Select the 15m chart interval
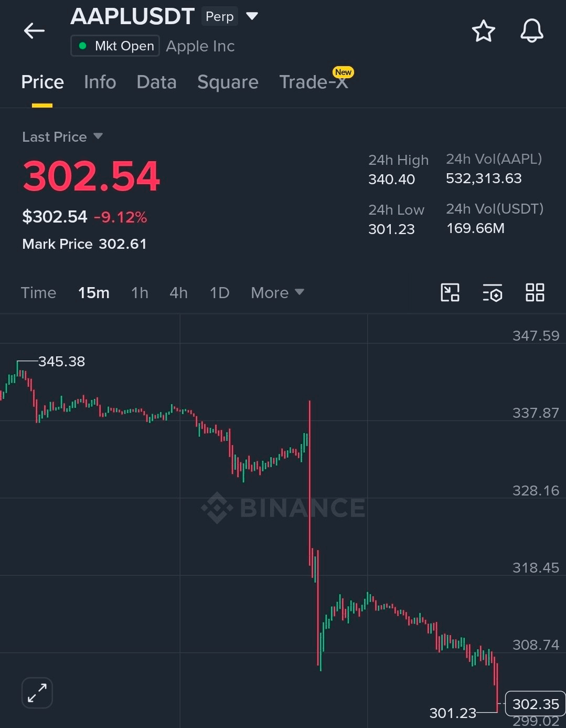Image resolution: width=566 pixels, height=728 pixels. point(94,292)
